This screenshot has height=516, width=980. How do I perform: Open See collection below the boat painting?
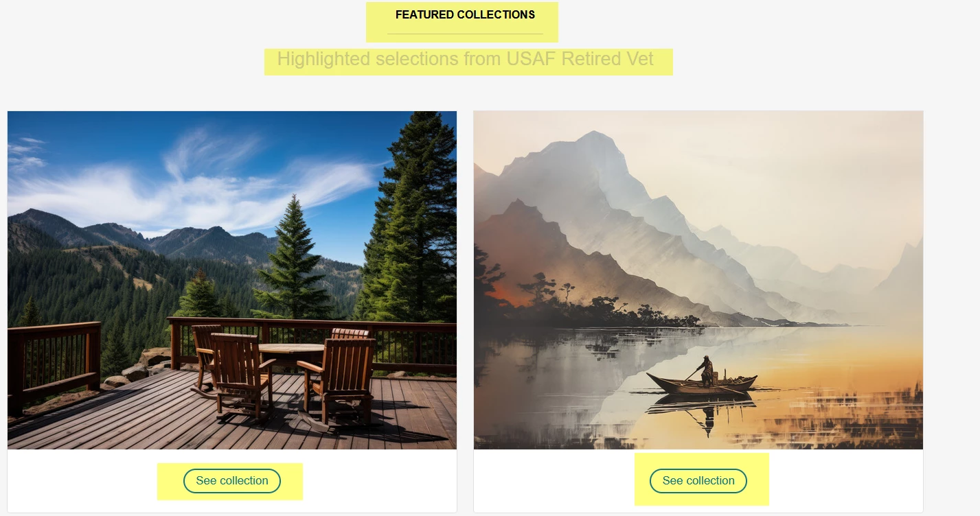pos(698,481)
